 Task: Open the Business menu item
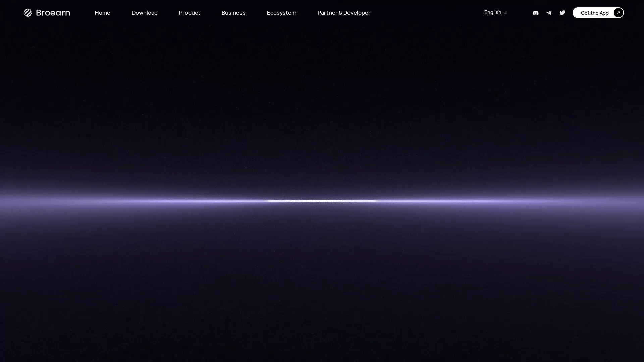coord(233,13)
